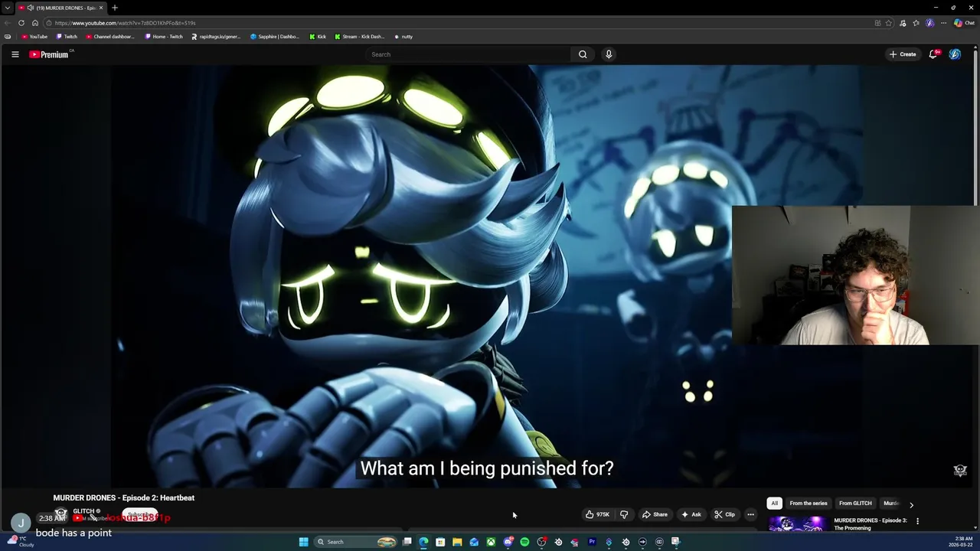Open Copilot Chat sidebar button

964,23
